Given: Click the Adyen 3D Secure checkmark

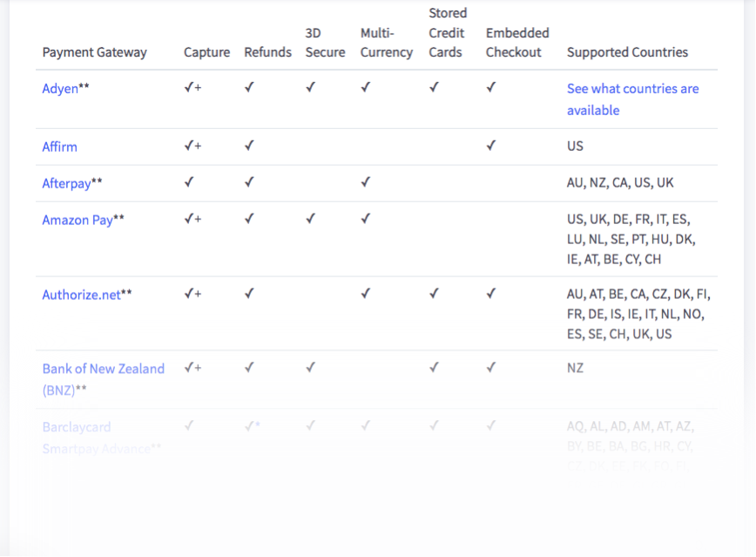Looking at the screenshot, I should coord(310,87).
